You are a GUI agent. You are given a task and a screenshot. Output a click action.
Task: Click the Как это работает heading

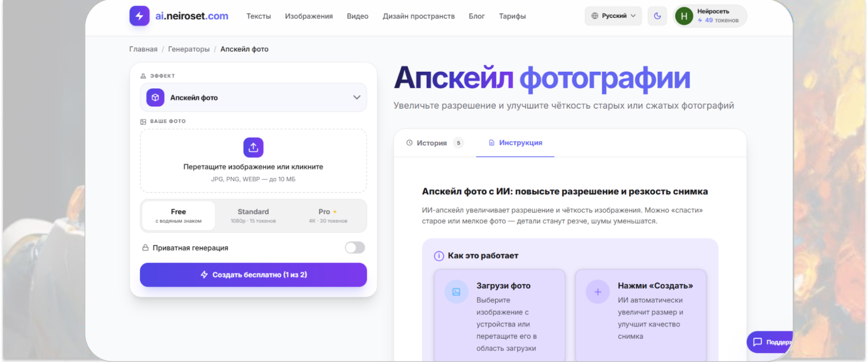click(483, 256)
